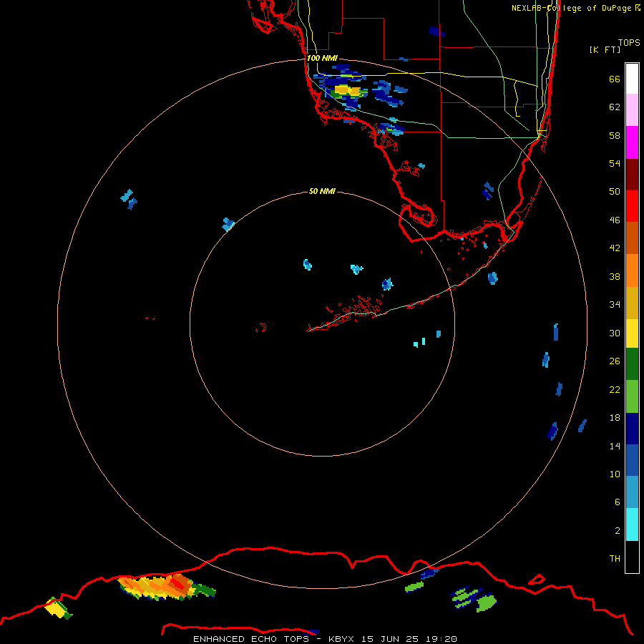The image size is (644, 644).
Task: Click the legend value "42"
Action: tap(615, 248)
